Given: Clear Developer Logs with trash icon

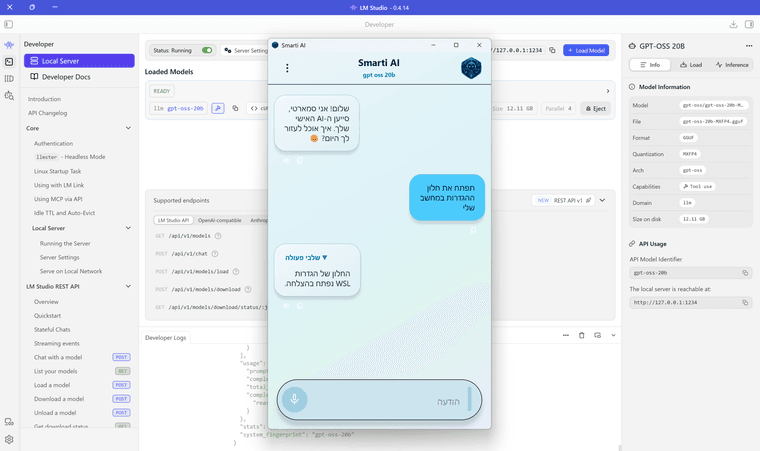Looking at the screenshot, I should pyautogui.click(x=582, y=335).
